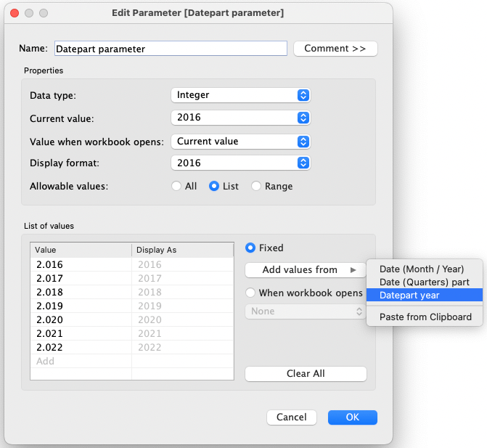Open the Data type Integer dropdown

(x=240, y=94)
